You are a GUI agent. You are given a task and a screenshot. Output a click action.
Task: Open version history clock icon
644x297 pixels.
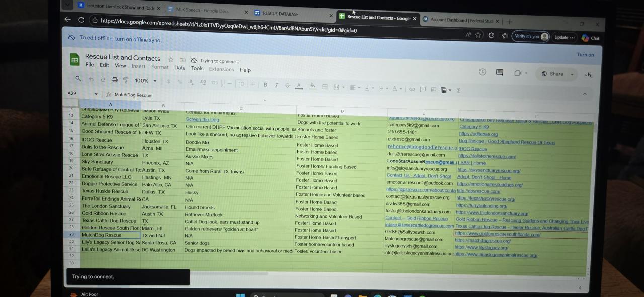(x=482, y=72)
